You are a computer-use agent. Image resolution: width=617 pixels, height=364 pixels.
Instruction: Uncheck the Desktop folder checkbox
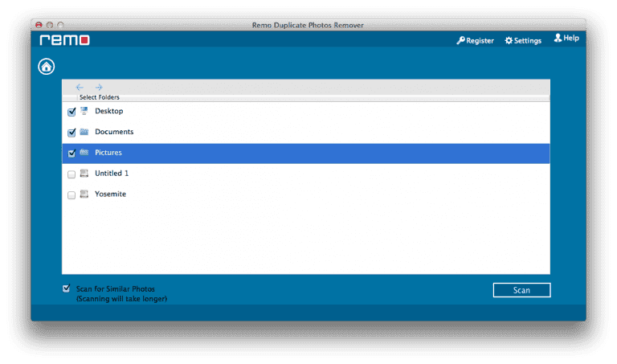[72, 112]
